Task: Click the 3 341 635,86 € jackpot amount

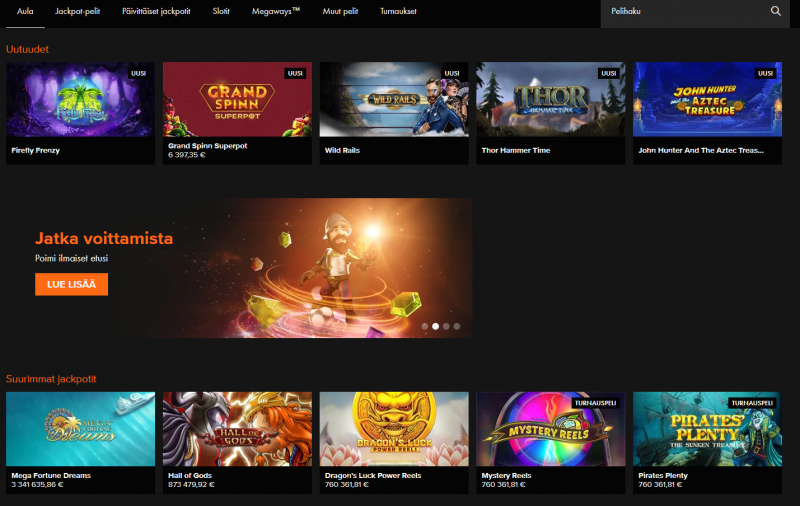Action: click(x=37, y=485)
